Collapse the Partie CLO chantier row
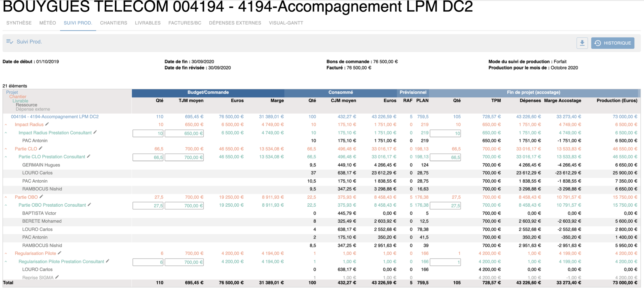Image resolution: width=644 pixels, height=301 pixels. [6, 149]
